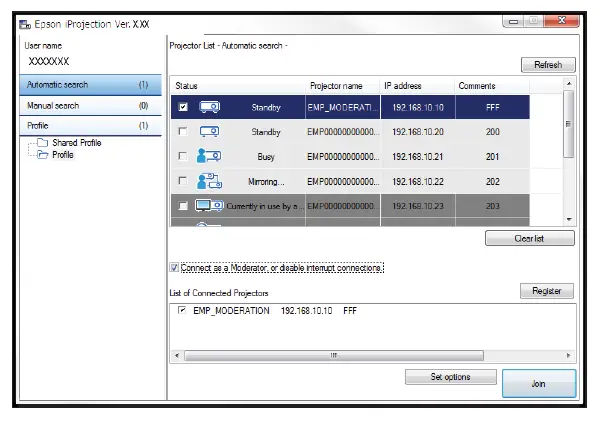Select the Shared Profile tree item
611x422 pixels.
[77, 143]
